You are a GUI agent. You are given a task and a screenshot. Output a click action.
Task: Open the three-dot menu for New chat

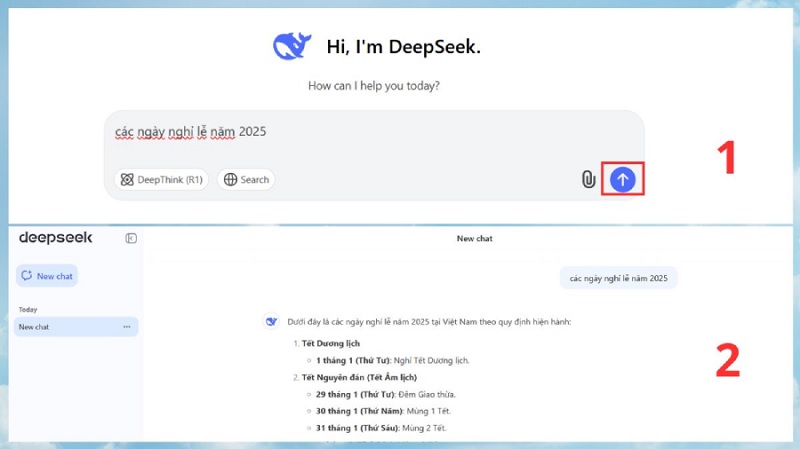point(127,327)
